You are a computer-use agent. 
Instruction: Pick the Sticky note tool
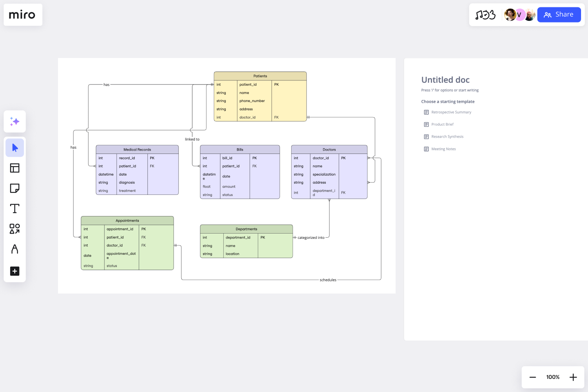15,188
